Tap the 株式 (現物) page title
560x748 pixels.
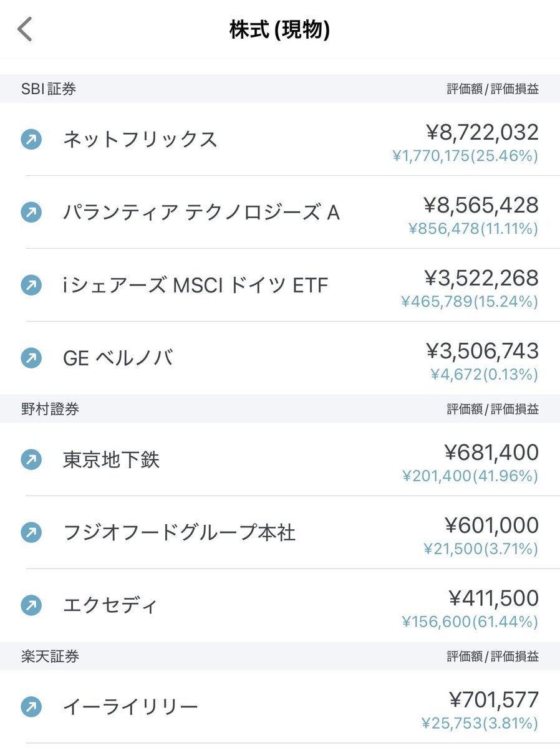[279, 30]
